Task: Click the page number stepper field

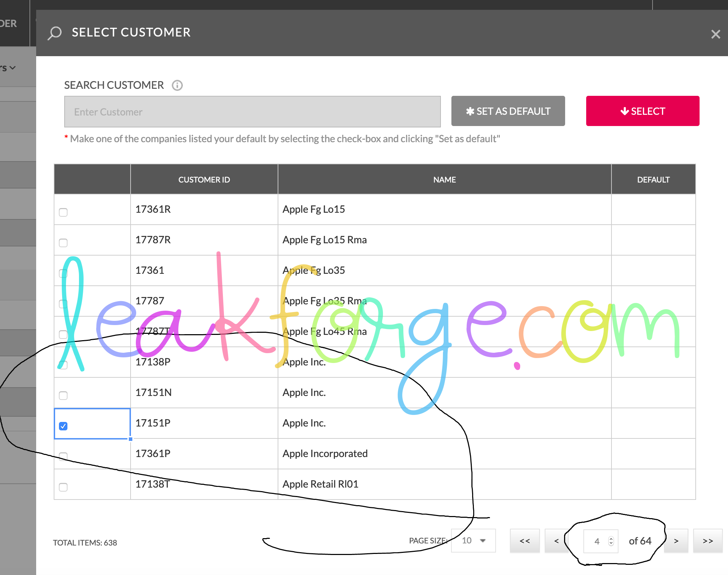Action: (601, 541)
